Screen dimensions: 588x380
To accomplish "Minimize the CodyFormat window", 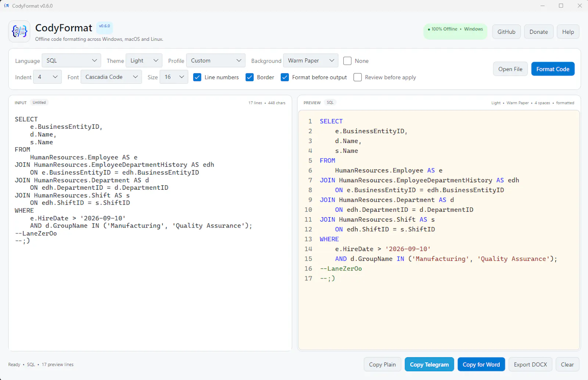I will coord(543,6).
